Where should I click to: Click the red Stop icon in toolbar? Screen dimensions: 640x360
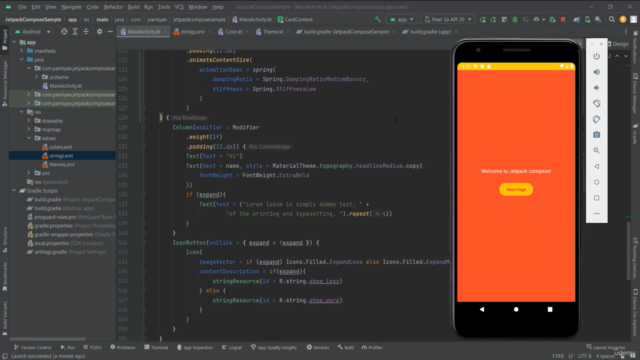tap(563, 19)
